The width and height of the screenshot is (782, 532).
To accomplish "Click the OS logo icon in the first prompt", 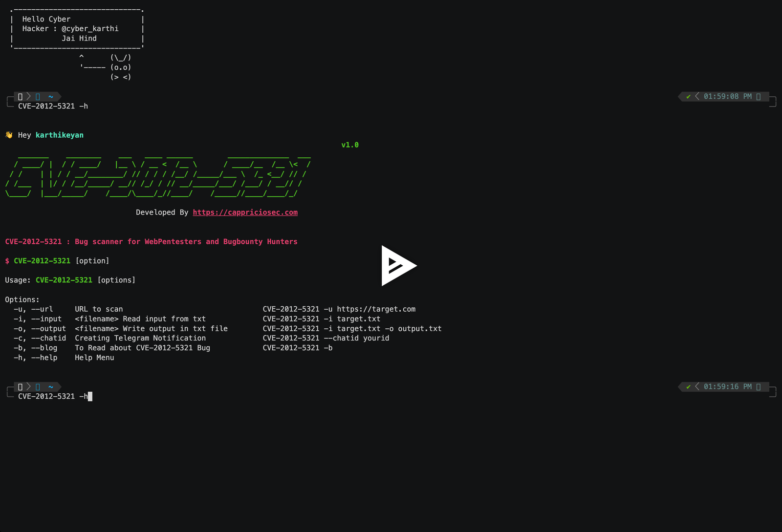I will [20, 96].
